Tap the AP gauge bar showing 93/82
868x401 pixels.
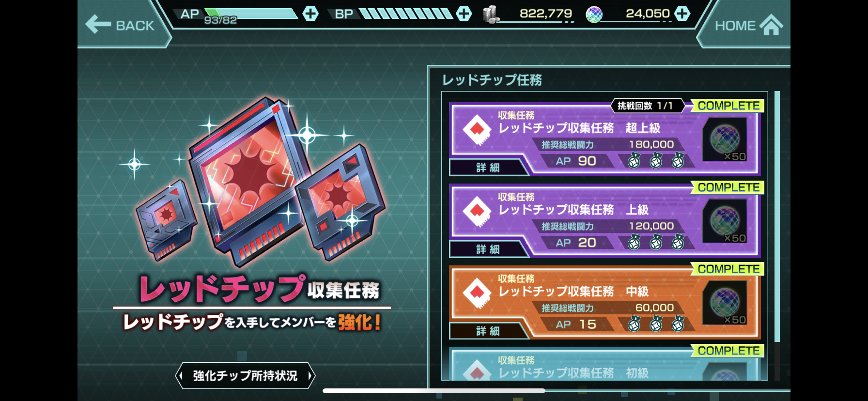[x=251, y=14]
